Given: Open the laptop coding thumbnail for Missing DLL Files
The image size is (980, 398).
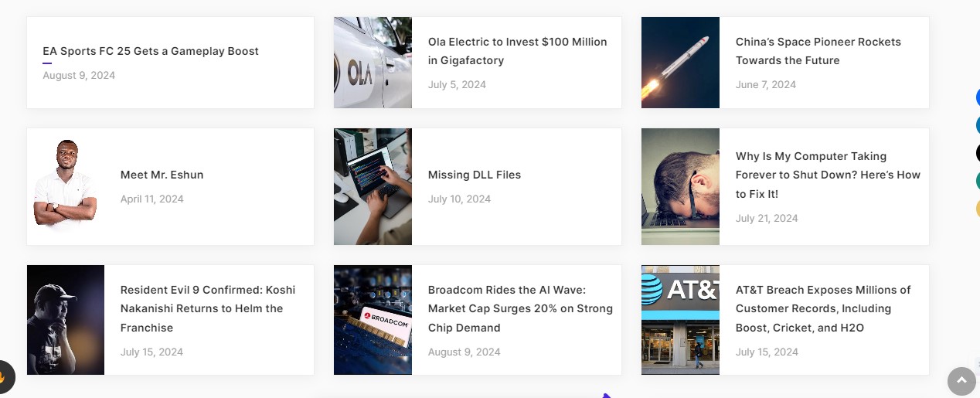Looking at the screenshot, I should point(373,186).
